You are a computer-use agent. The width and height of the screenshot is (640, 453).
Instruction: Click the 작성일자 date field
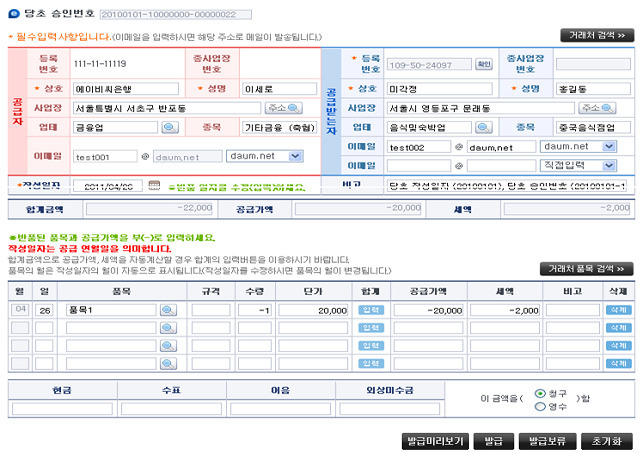(108, 186)
